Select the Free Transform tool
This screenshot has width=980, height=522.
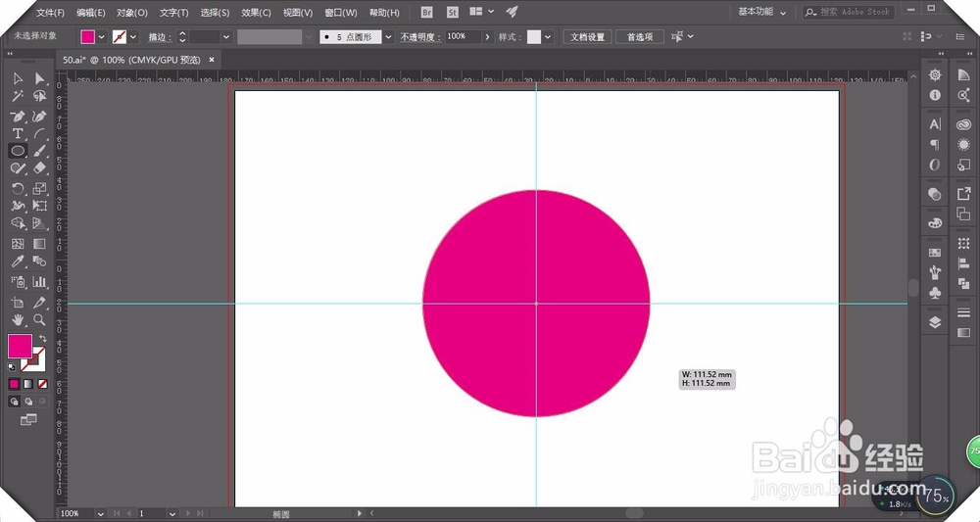tap(39, 206)
